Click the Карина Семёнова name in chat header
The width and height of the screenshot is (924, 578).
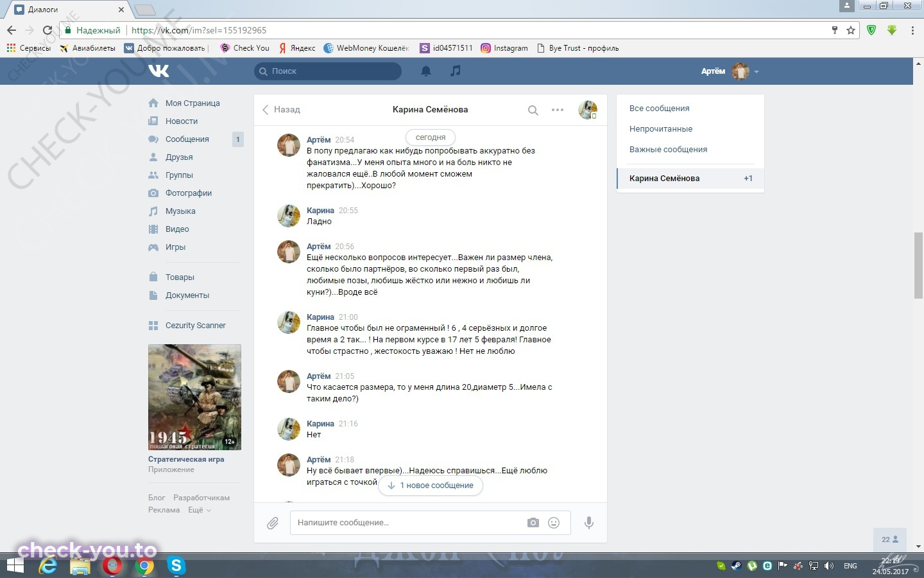430,110
